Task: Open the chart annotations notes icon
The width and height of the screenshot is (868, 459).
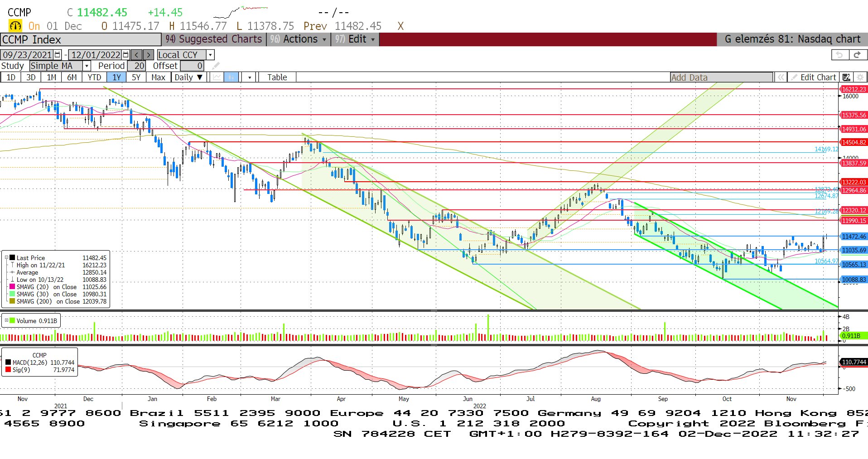Action: (x=846, y=77)
